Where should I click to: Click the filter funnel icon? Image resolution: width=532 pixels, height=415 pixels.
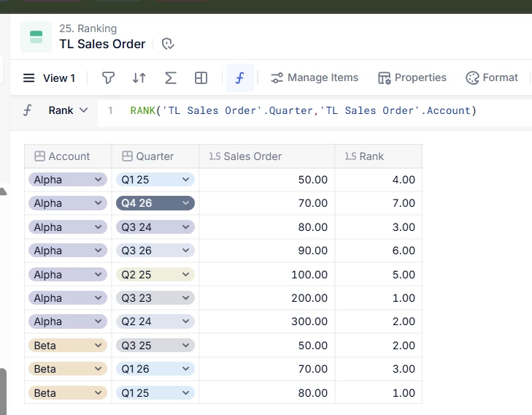pos(108,78)
